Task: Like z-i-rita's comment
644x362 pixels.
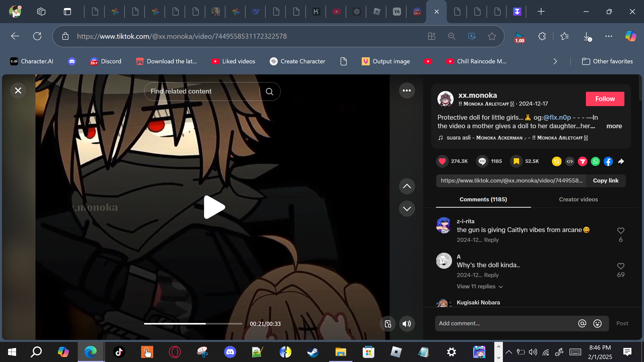Action: click(621, 231)
